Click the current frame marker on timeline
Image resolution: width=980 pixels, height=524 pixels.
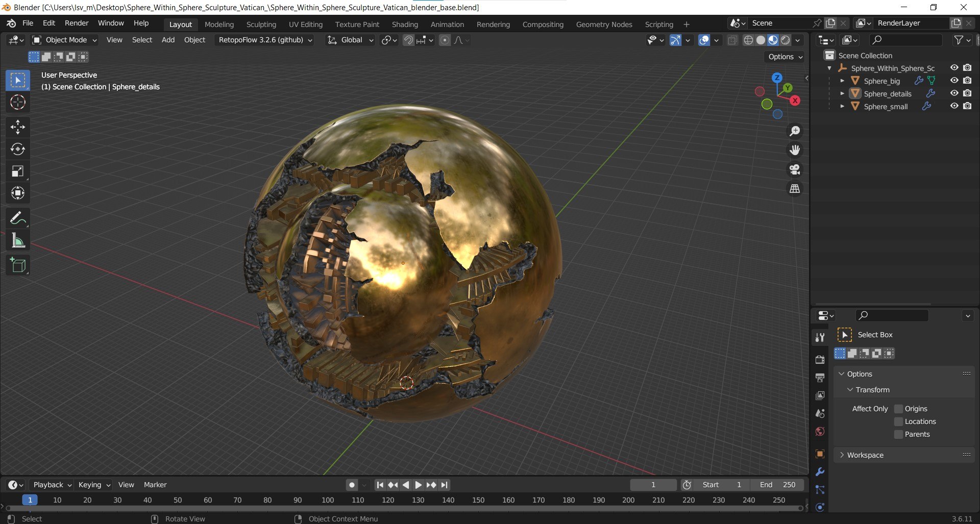30,500
